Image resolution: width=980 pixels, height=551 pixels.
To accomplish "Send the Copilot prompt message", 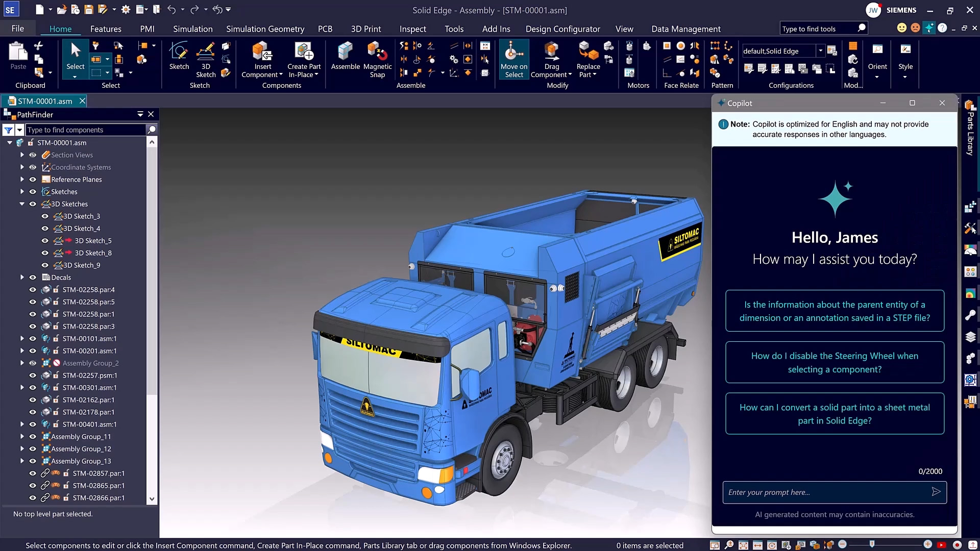I will pyautogui.click(x=936, y=492).
